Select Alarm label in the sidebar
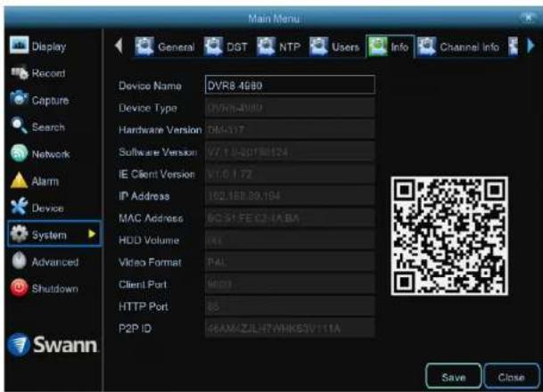This screenshot has height=392, width=543. (45, 181)
